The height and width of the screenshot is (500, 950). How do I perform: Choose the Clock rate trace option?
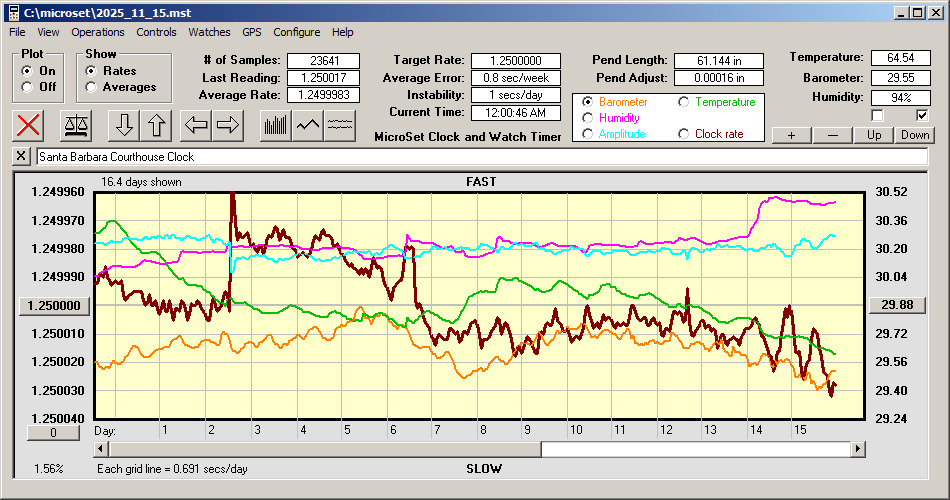pyautogui.click(x=685, y=134)
